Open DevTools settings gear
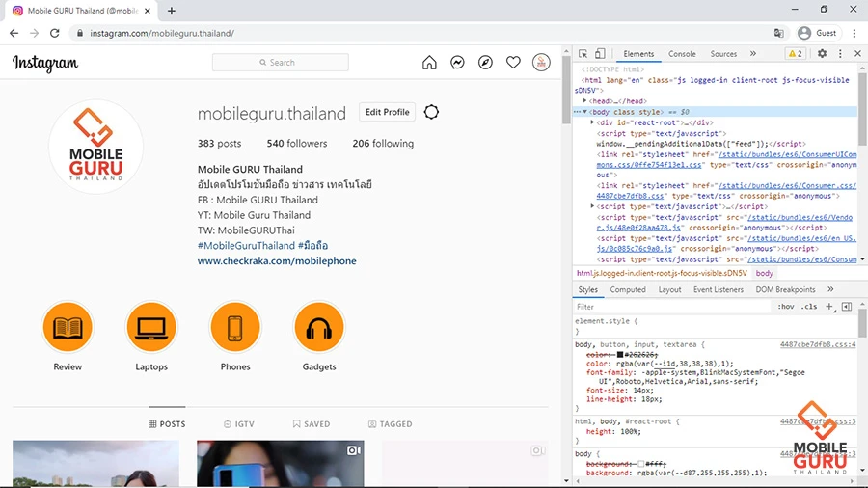This screenshot has width=868, height=488. [x=822, y=54]
